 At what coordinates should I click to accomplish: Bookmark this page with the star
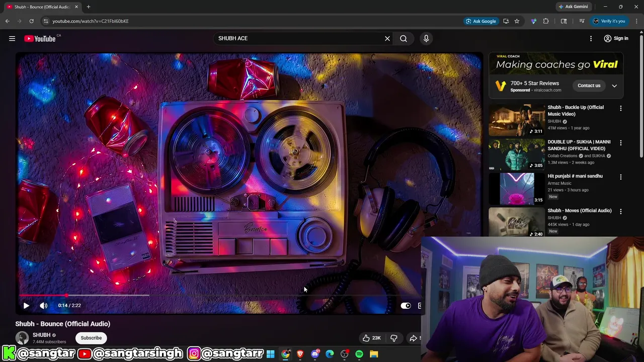click(x=517, y=21)
